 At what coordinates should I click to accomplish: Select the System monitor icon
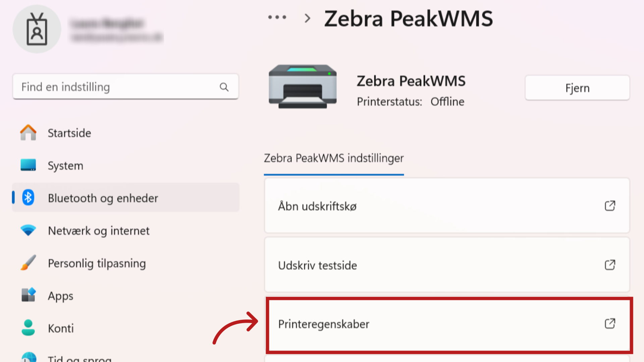28,165
